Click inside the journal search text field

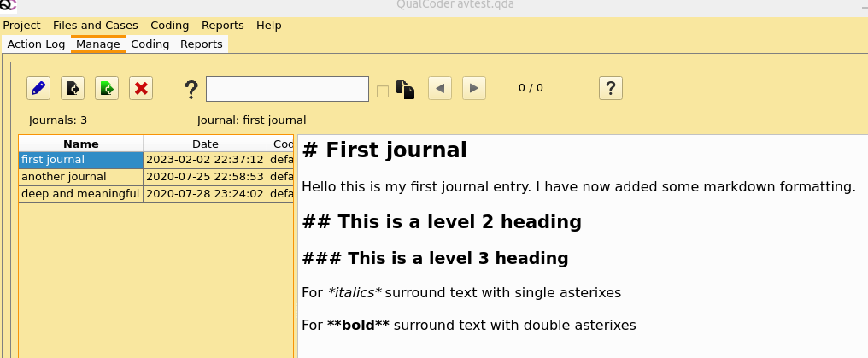coord(287,89)
